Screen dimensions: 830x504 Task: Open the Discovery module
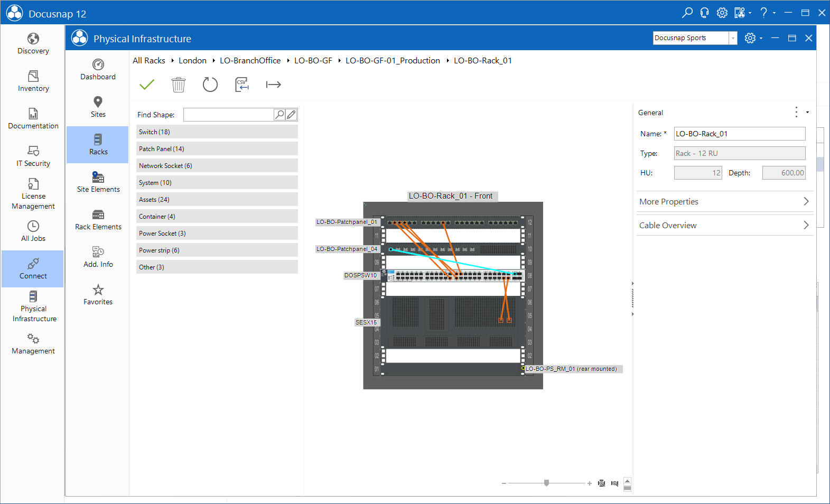(x=33, y=44)
